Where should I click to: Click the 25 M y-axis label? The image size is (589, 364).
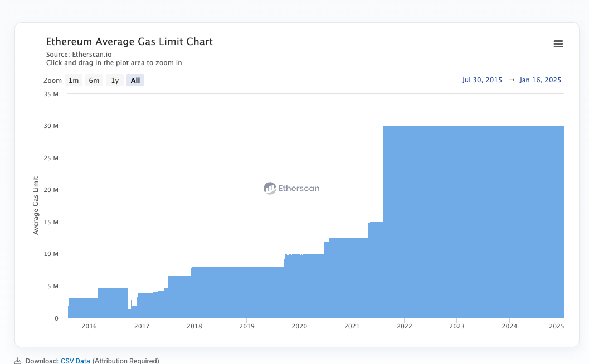[51, 159]
